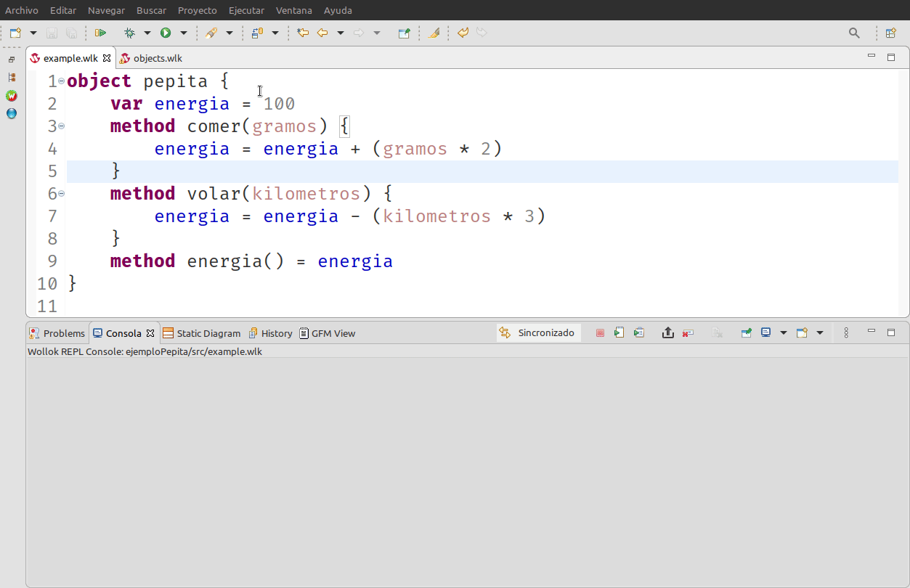910x588 pixels.
Task: Toggle the Sincronizado sync button
Action: [538, 333]
